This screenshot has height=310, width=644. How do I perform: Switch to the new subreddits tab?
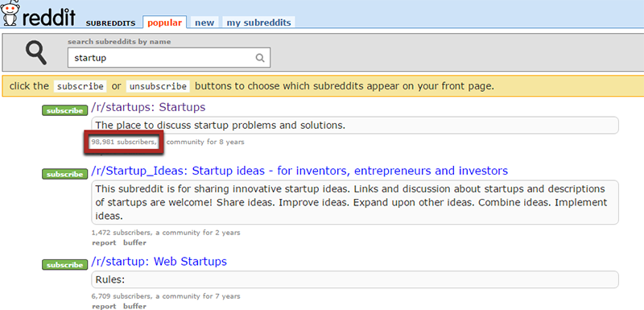[x=204, y=23]
